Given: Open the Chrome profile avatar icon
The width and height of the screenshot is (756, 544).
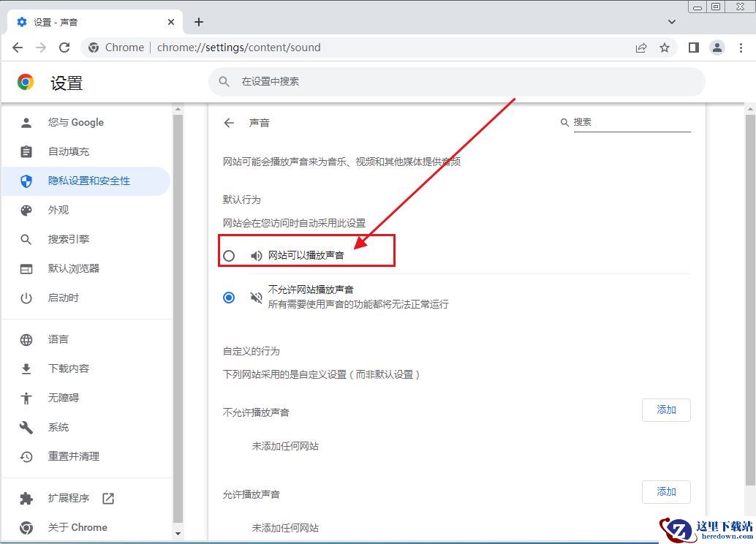Looking at the screenshot, I should pos(717,48).
